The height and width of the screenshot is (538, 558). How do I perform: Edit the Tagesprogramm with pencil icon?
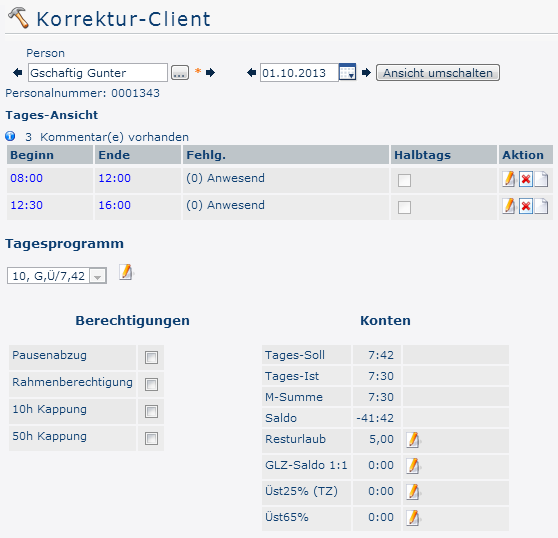point(126,273)
